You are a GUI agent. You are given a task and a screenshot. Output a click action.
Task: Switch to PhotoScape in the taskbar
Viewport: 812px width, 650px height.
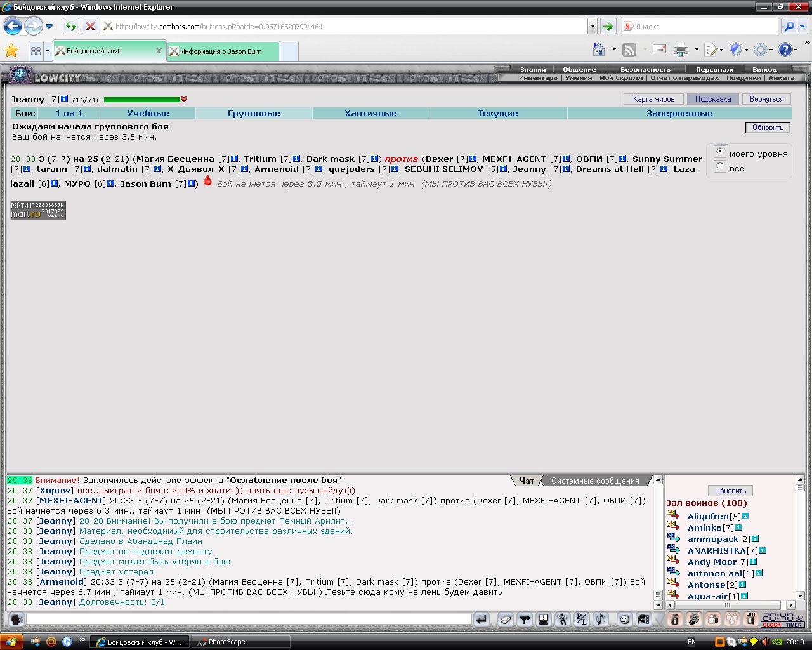241,642
